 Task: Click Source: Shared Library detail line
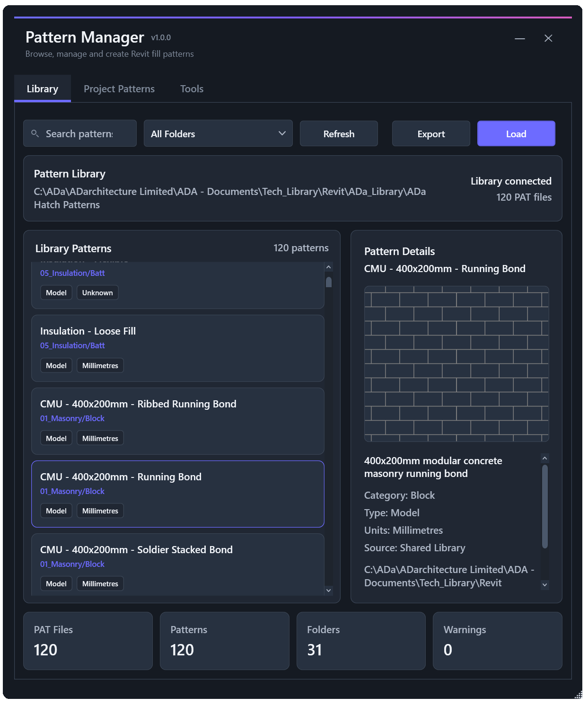(415, 548)
